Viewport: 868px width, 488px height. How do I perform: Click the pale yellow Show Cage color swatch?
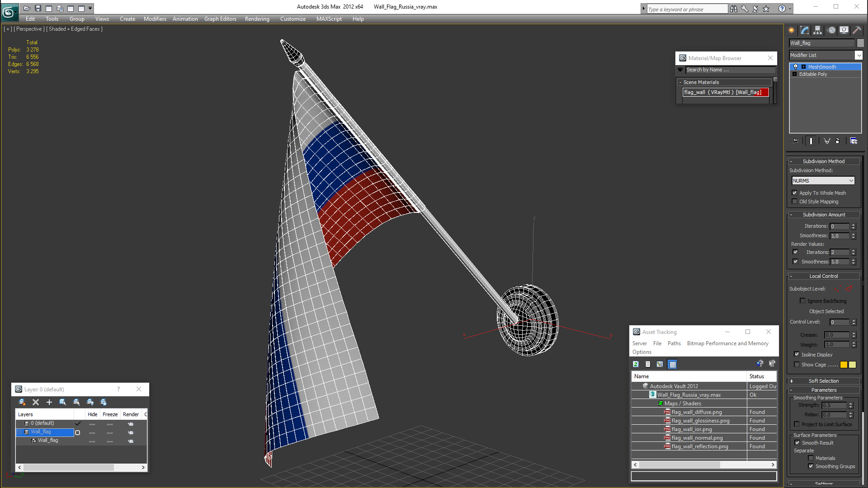point(852,365)
